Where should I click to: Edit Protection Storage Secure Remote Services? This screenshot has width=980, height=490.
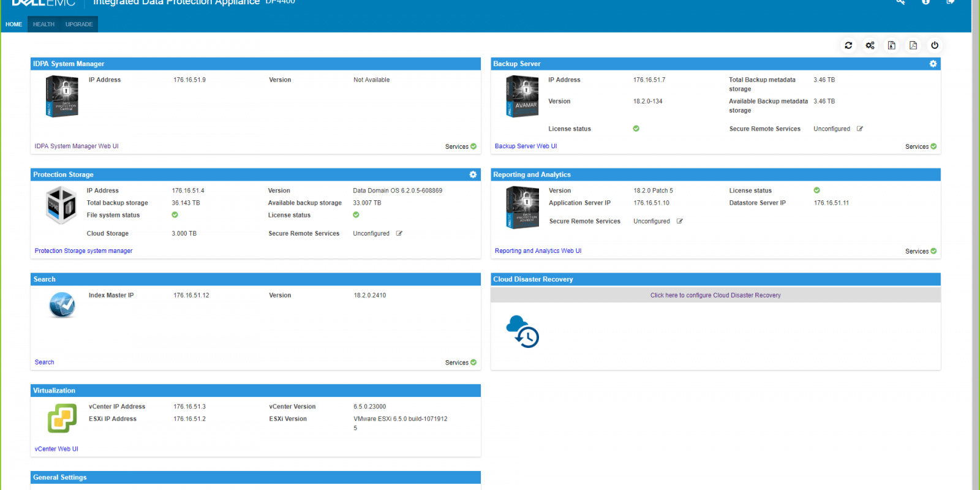(x=399, y=233)
